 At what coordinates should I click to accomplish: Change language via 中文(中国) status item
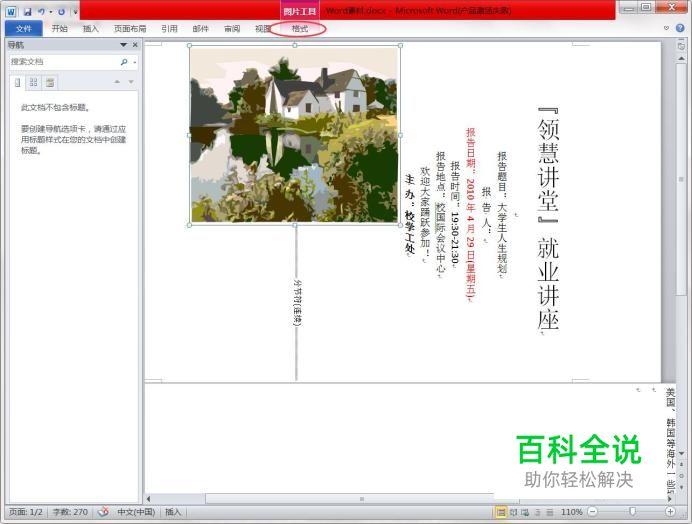tap(136, 512)
